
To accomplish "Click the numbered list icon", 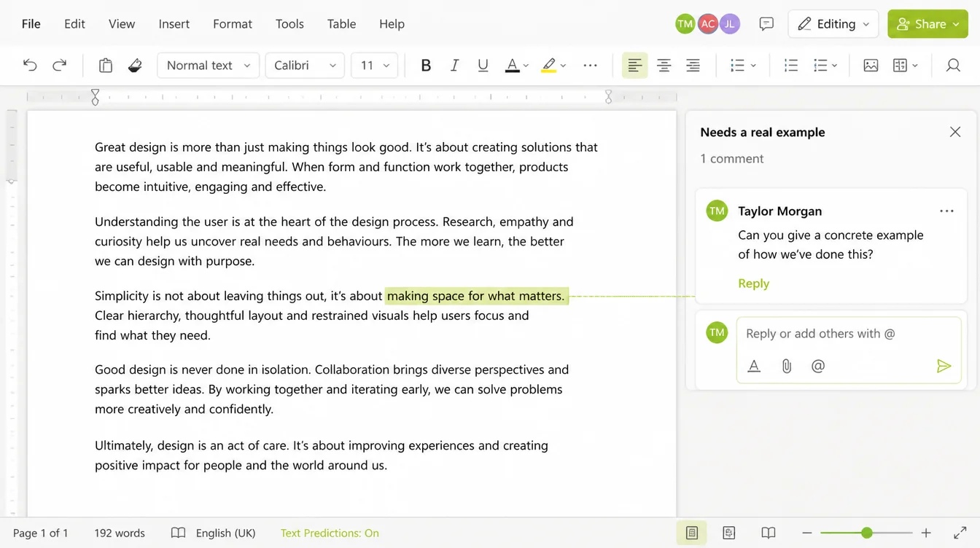I will [x=791, y=66].
